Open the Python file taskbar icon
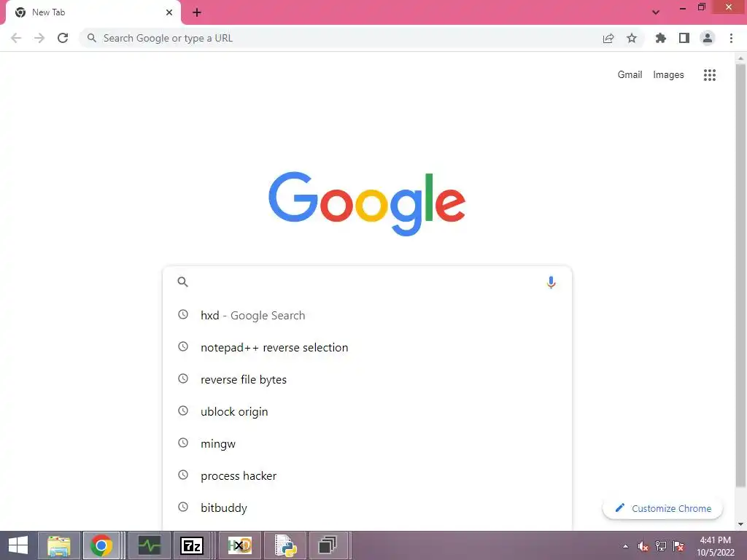The height and width of the screenshot is (560, 747). pyautogui.click(x=285, y=545)
